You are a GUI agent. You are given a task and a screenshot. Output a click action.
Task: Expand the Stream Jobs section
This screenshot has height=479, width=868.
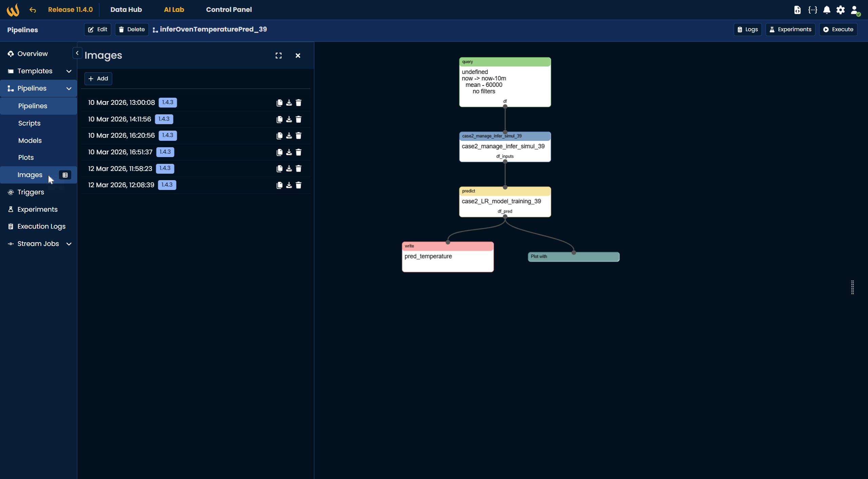point(69,244)
